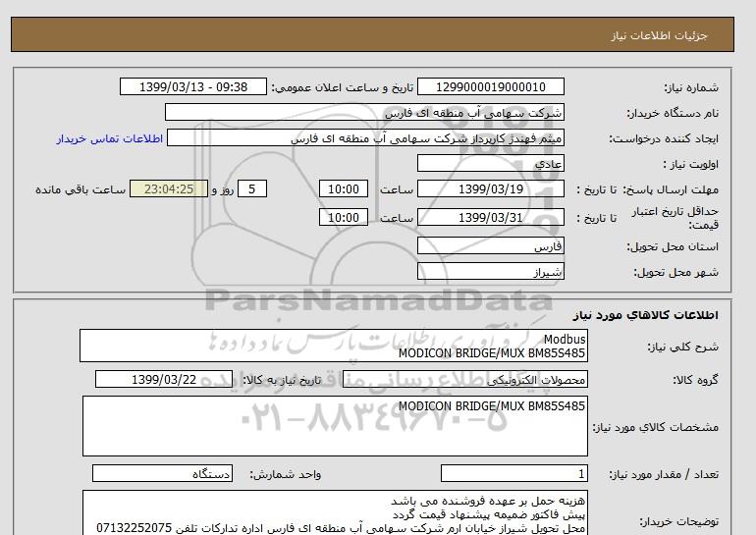756x535 pixels.
Task: Select the buyer organization name field
Action: [364, 112]
